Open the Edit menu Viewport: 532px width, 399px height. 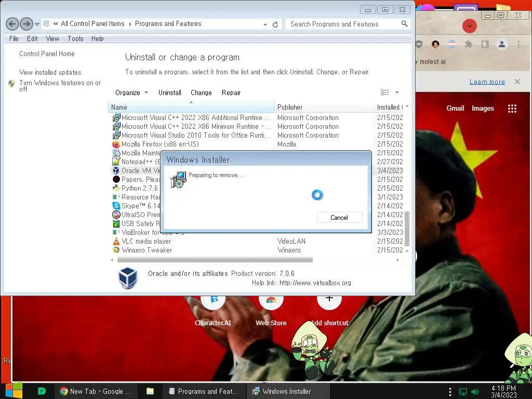pyautogui.click(x=32, y=38)
